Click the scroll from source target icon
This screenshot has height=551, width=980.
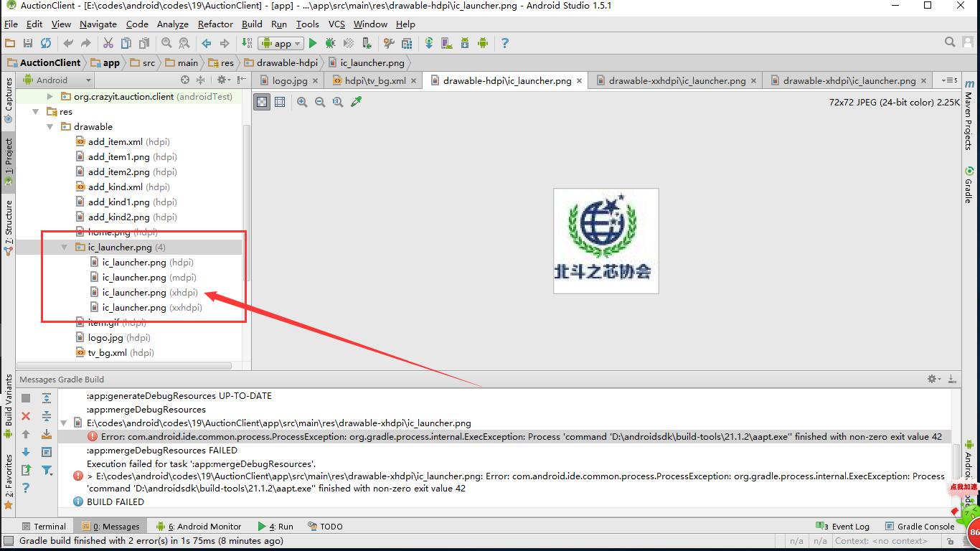[x=185, y=80]
